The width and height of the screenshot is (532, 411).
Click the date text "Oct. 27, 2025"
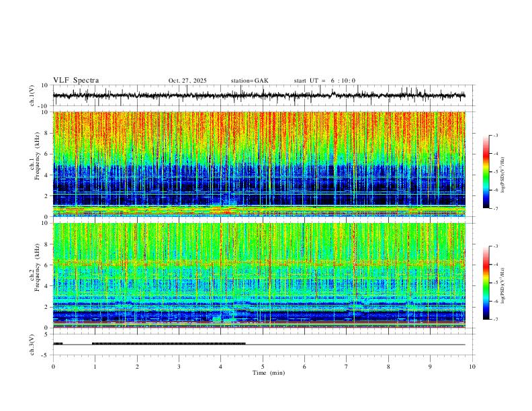point(187,81)
